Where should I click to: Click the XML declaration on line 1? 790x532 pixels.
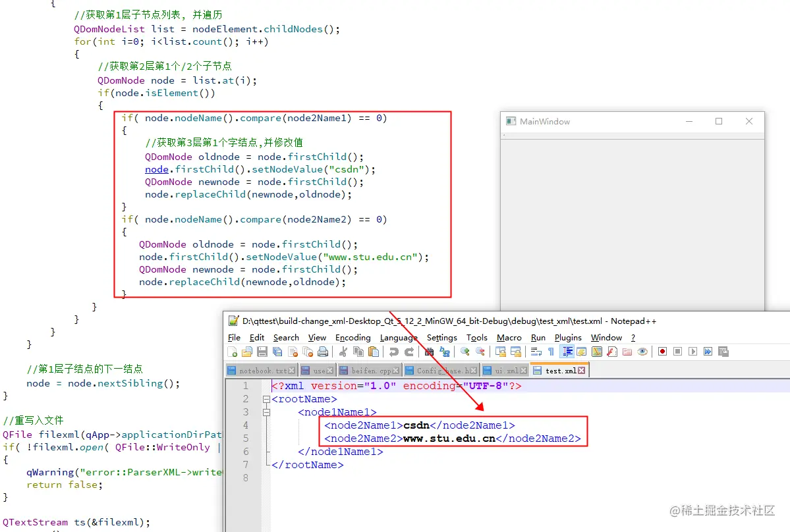pyautogui.click(x=397, y=386)
